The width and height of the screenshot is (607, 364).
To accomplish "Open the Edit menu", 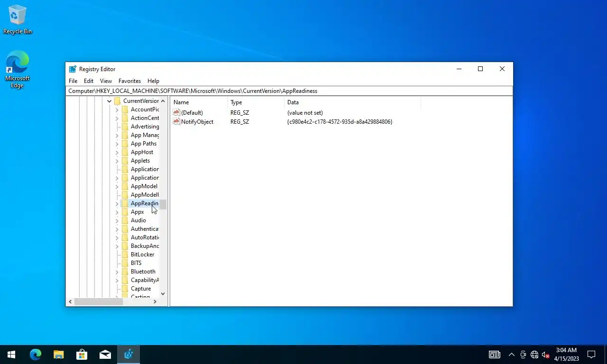I will pyautogui.click(x=89, y=81).
